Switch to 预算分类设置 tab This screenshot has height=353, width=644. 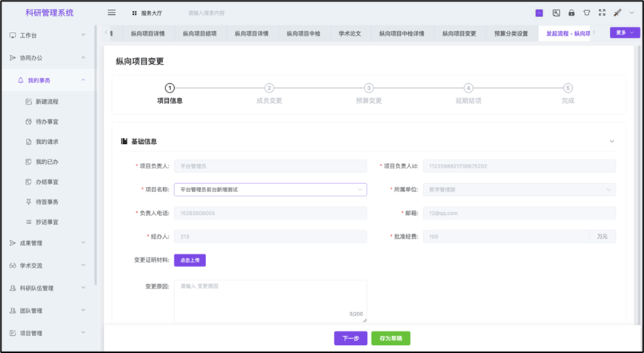click(511, 34)
